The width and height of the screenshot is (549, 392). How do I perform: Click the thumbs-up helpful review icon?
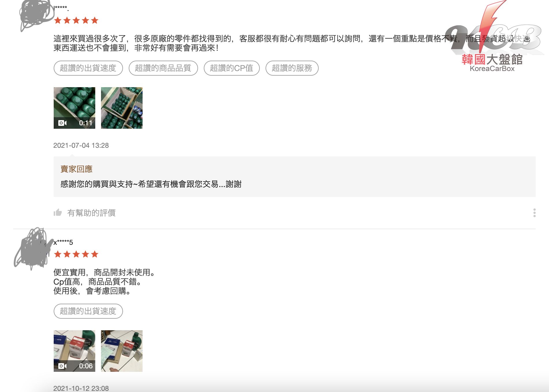click(58, 213)
